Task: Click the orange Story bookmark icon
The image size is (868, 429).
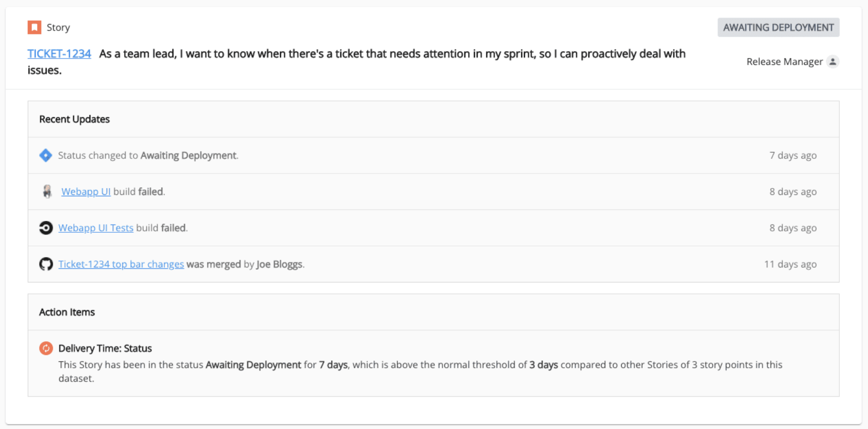Action: tap(34, 27)
